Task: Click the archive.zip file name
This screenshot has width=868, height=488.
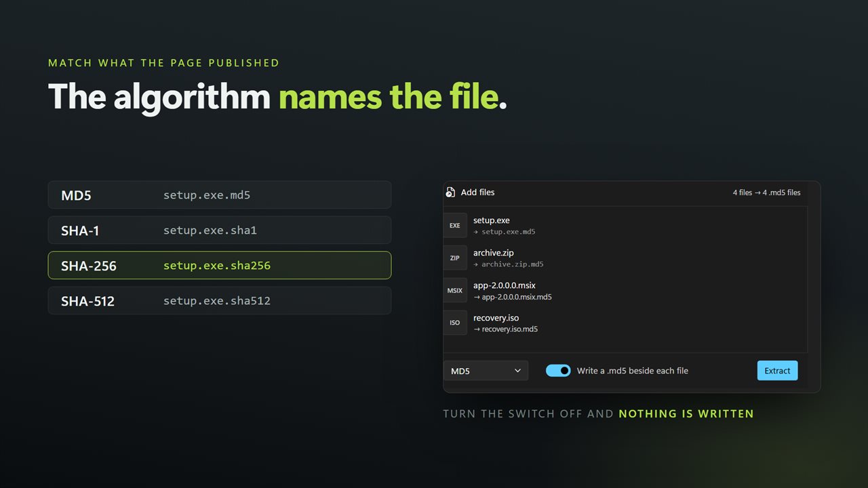Action: [x=494, y=253]
